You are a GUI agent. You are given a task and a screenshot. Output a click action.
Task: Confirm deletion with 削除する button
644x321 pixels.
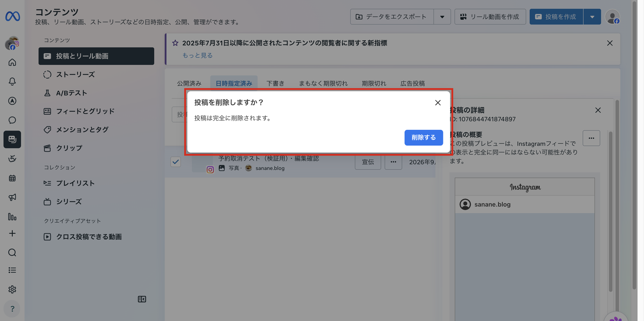coord(424,138)
